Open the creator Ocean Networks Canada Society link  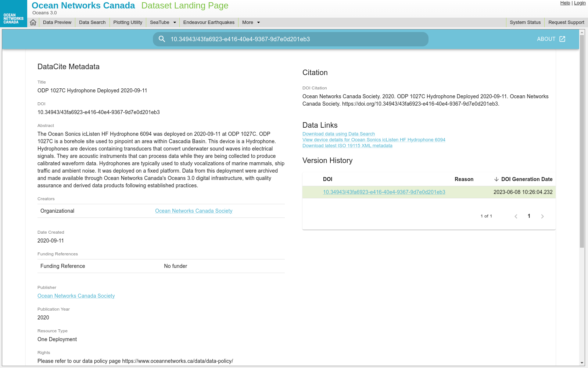[194, 211]
